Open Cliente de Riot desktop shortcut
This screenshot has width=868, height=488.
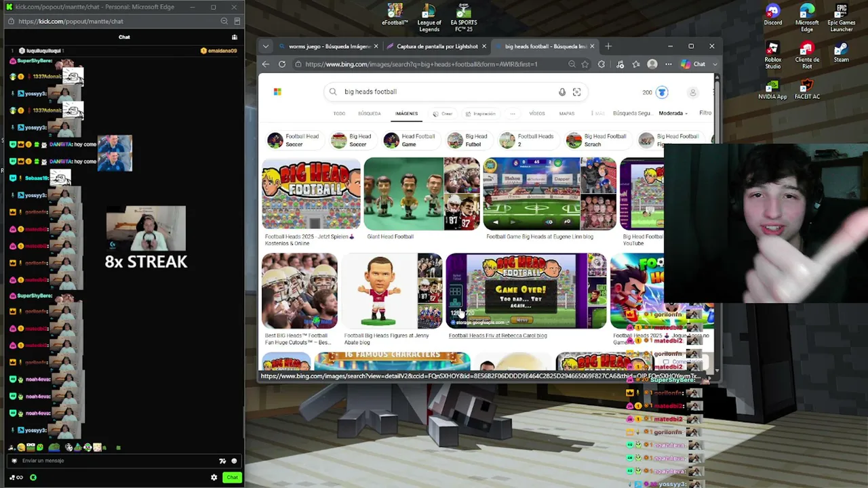point(807,56)
